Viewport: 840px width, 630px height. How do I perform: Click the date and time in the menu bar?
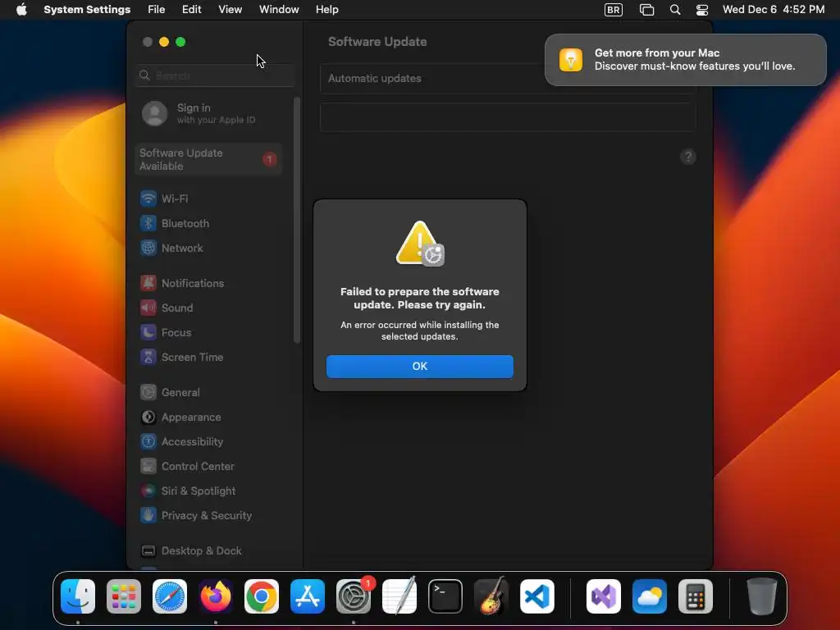click(x=773, y=10)
